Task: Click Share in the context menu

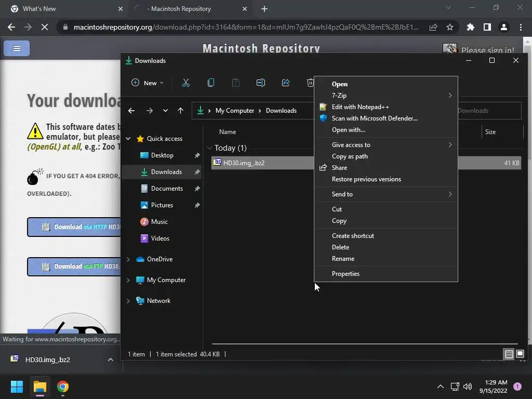Action: click(x=386, y=168)
